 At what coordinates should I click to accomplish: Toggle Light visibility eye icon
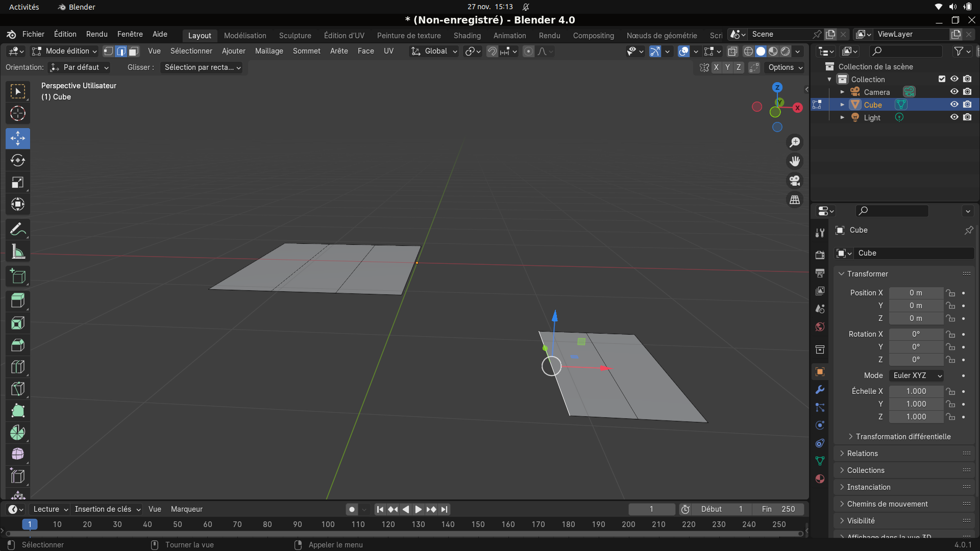coord(954,117)
